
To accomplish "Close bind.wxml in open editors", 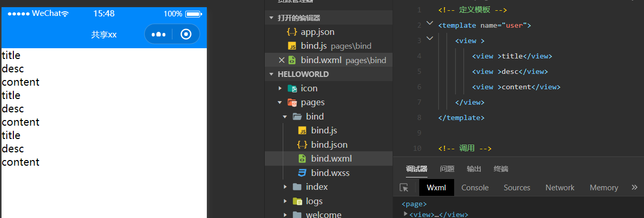I will [x=281, y=60].
